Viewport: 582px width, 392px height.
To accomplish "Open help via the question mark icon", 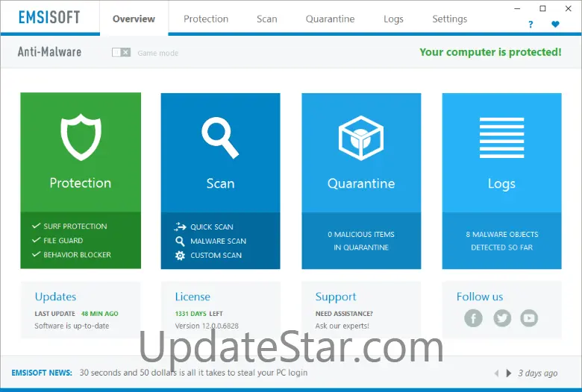I will point(531,25).
